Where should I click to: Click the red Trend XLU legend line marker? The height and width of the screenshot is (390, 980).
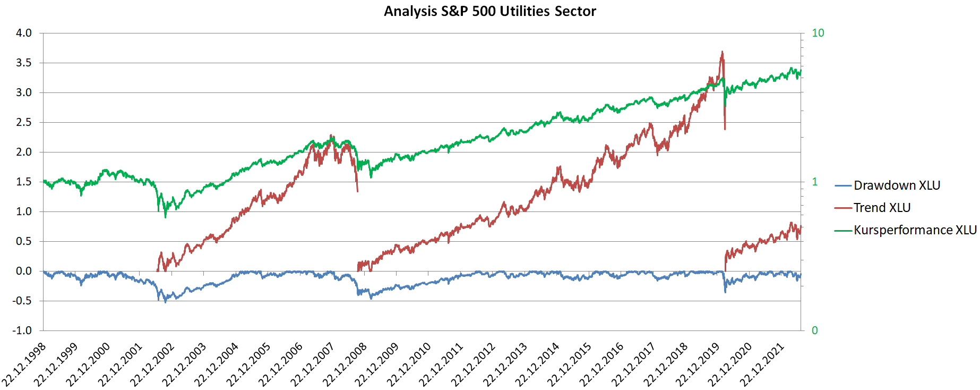[x=843, y=208]
